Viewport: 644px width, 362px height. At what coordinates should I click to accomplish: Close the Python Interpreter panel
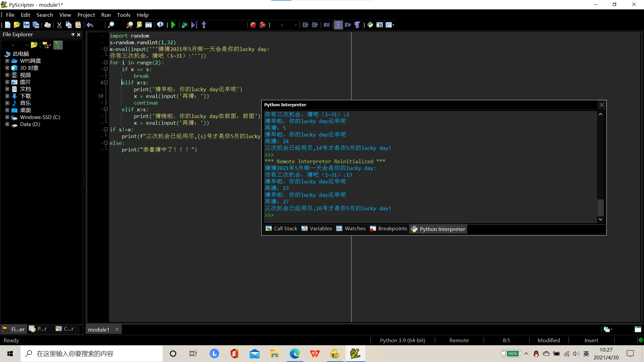(x=602, y=105)
